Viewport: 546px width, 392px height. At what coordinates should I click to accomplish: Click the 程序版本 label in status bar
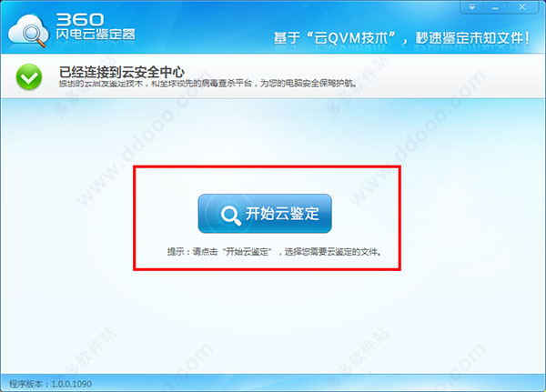[x=26, y=384]
